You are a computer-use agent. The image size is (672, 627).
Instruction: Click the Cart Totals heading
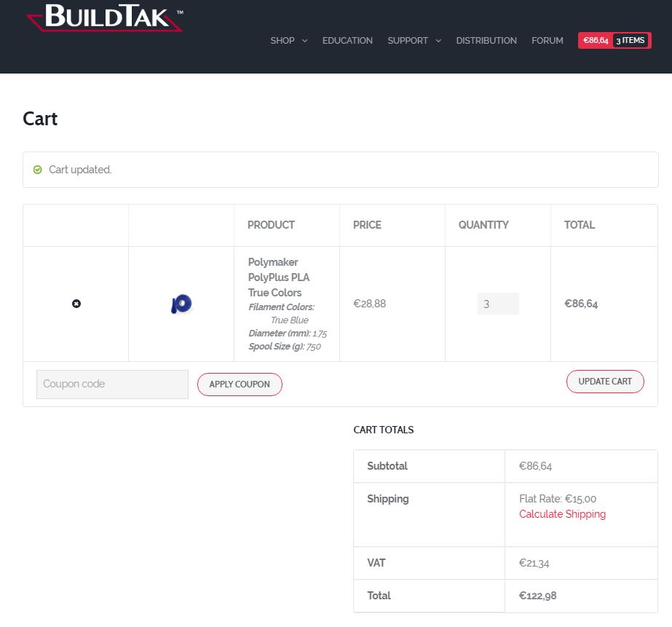click(x=384, y=430)
